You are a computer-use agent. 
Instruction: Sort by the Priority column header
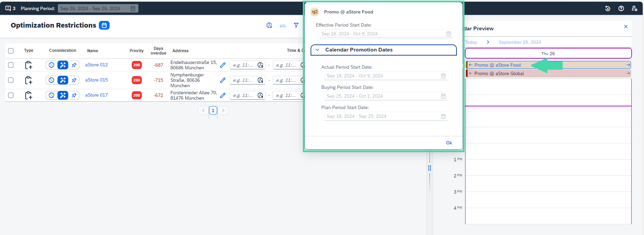pyautogui.click(x=136, y=51)
